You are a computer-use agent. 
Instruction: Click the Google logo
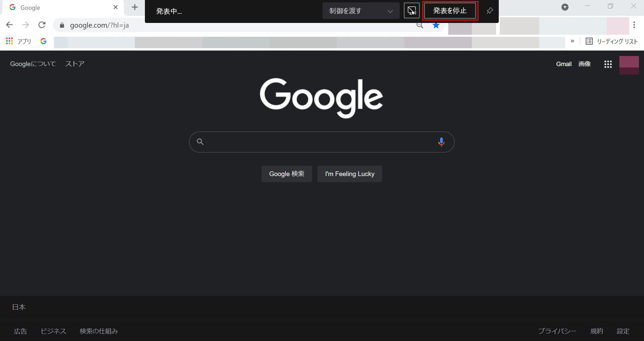[321, 98]
